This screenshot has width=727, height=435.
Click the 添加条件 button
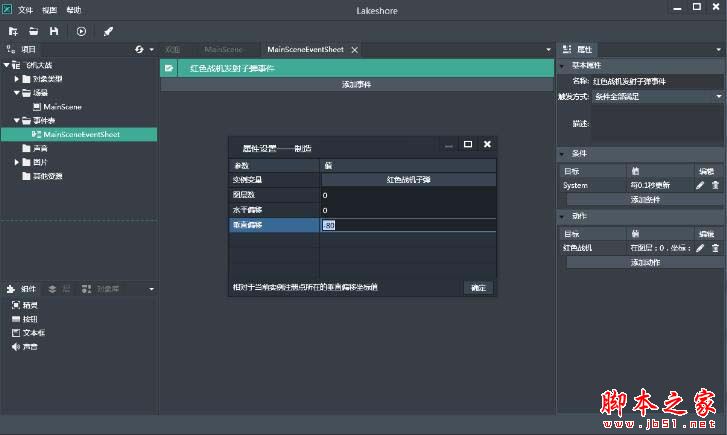click(x=644, y=199)
